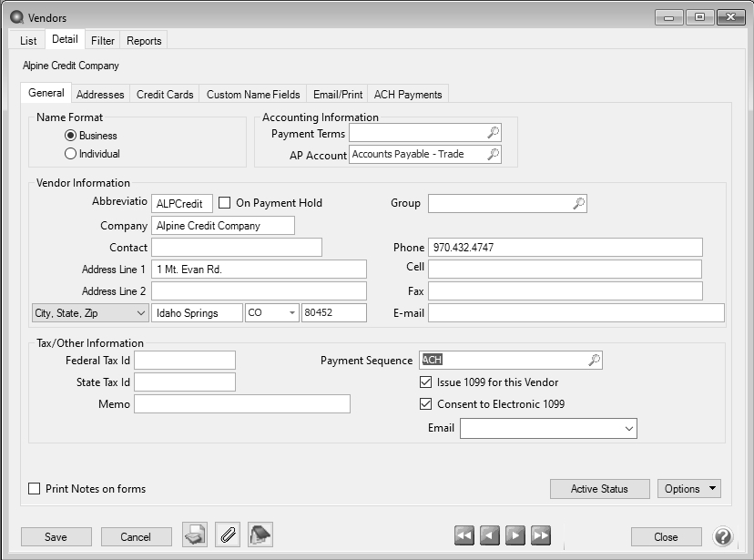Open attachments with the paperclip icon
Viewport: 754px width, 560px height.
click(x=228, y=535)
